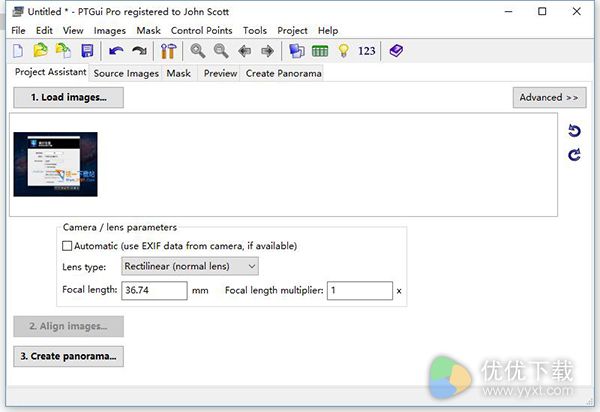Image resolution: width=600 pixels, height=412 pixels.
Task: Go to next with the right arrow icon
Action: click(267, 51)
